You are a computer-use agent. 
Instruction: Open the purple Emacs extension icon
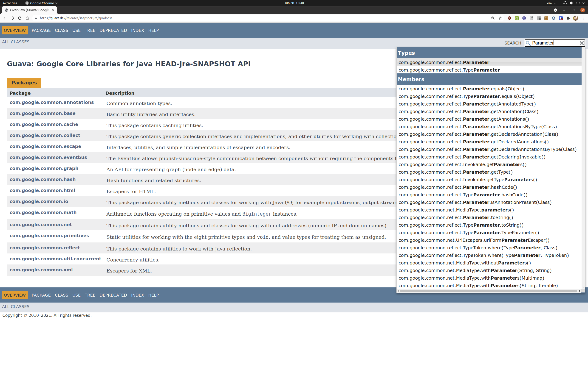pyautogui.click(x=524, y=18)
